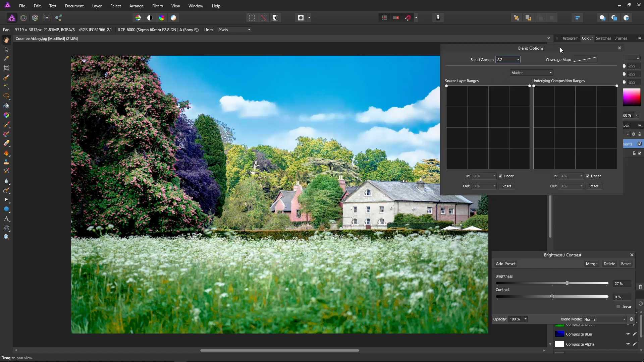
Task: Enable Linear checkbox in Brightness / Contrast
Action: click(618, 307)
